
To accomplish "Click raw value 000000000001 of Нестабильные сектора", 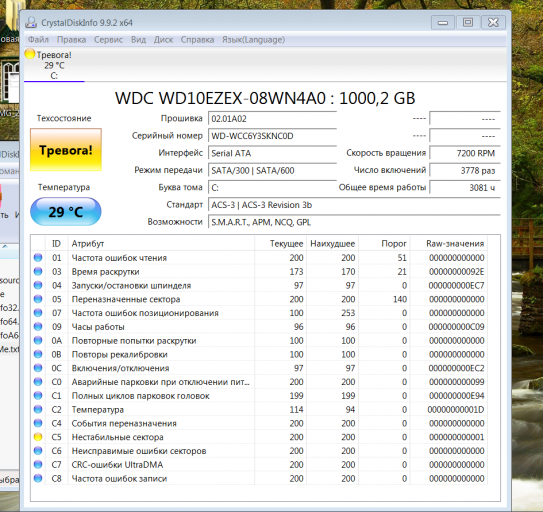I will tap(456, 437).
